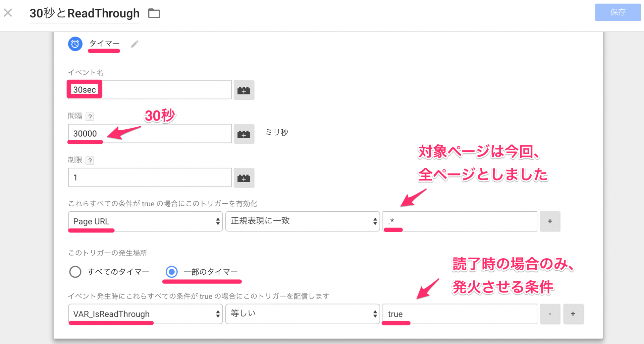644x344 pixels.
Task: Open the 等しい operator dropdown
Action: coord(303,314)
